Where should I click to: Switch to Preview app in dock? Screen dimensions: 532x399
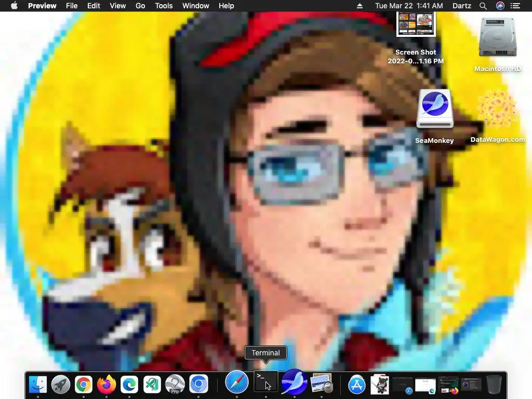[322, 383]
